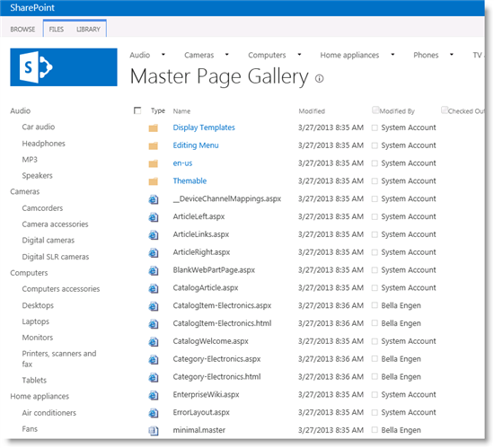Image resolution: width=494 pixels, height=448 pixels.
Task: Click file icon for ArticleLinks.aspx
Action: [x=154, y=235]
